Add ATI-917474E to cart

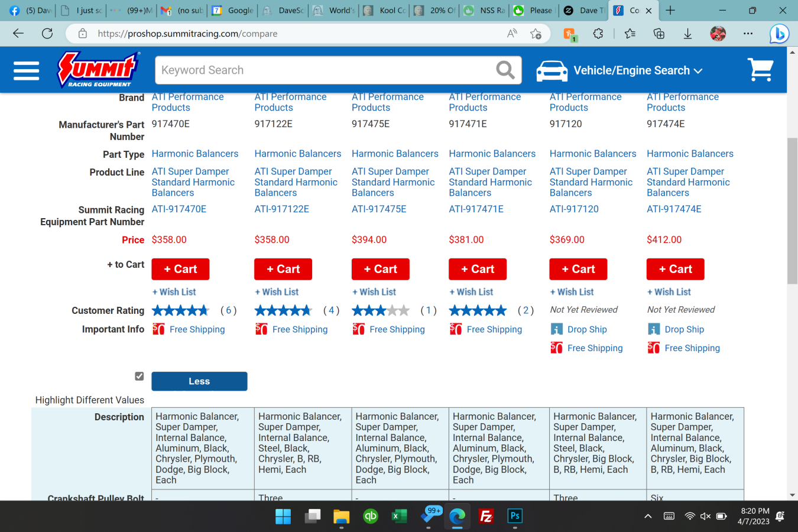(675, 269)
